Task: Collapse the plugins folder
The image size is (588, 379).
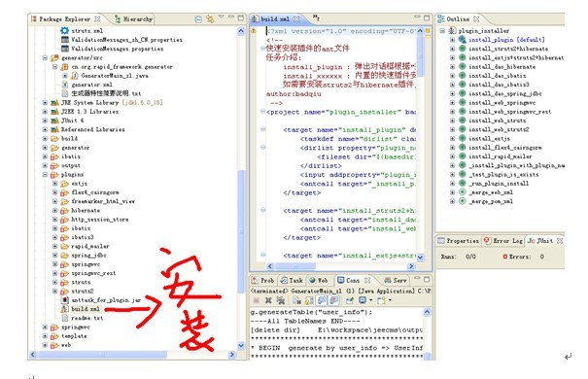Action: [x=45, y=174]
